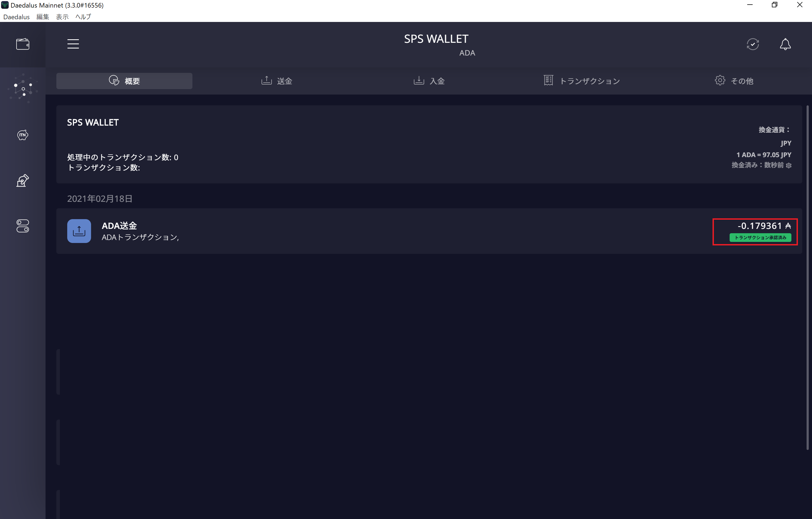Open the staking (network) sidebar icon
The image size is (812, 519).
pos(22,89)
